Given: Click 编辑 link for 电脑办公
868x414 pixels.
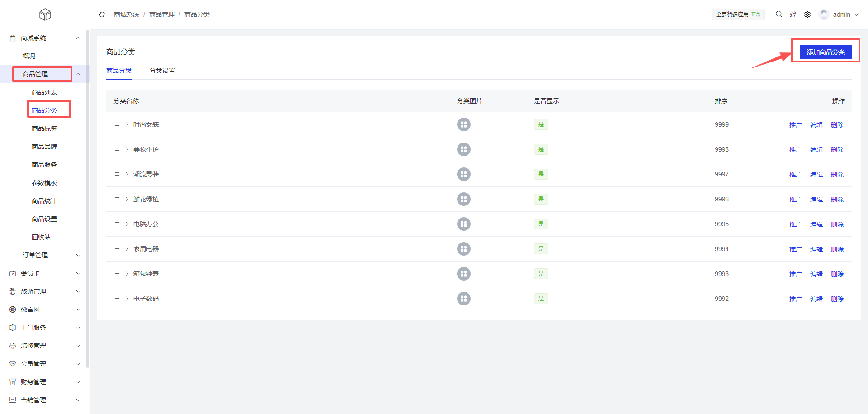Looking at the screenshot, I should pos(816,224).
